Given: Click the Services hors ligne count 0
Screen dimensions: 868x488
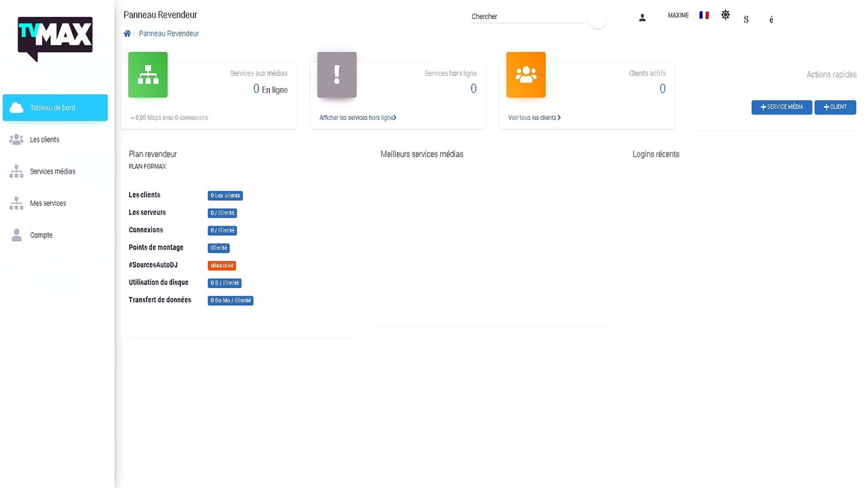Looking at the screenshot, I should click(473, 89).
